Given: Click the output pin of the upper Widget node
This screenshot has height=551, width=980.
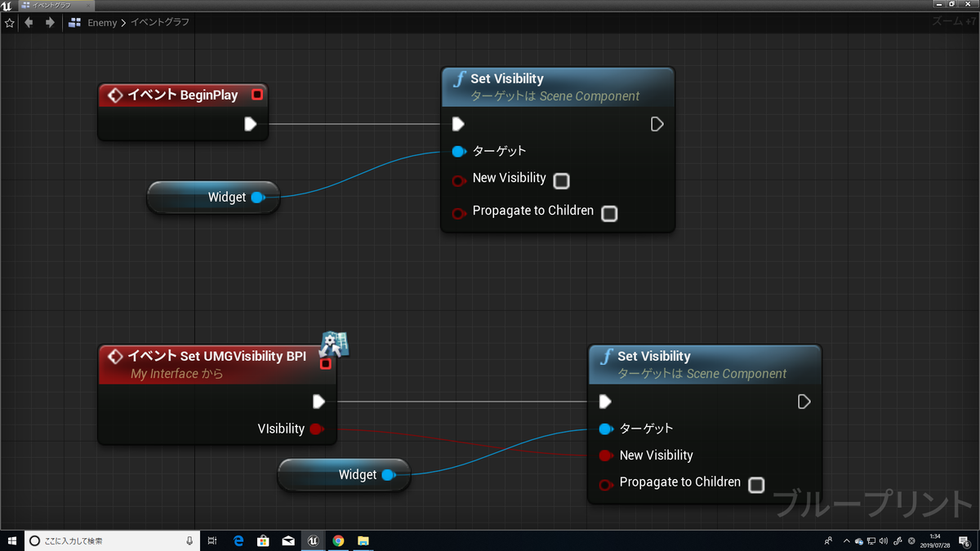Looking at the screenshot, I should click(257, 197).
